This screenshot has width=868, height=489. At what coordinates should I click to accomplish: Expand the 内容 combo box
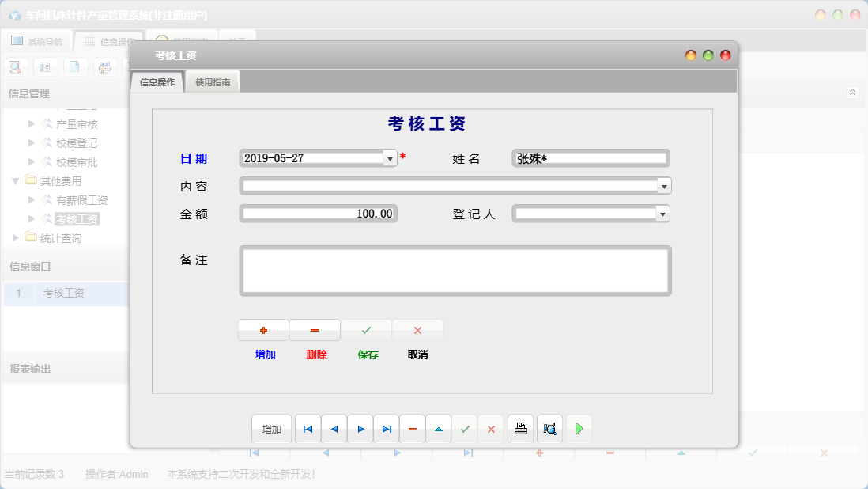point(664,185)
